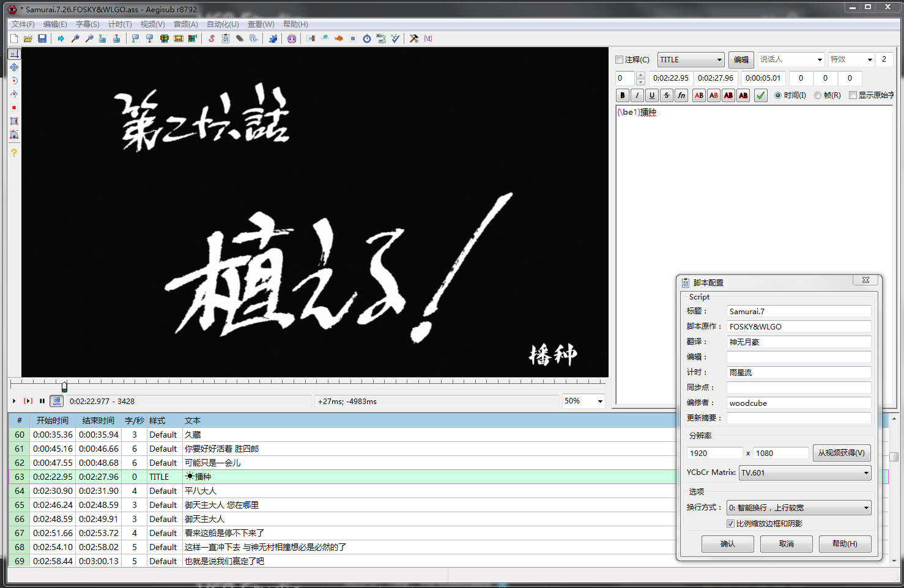The width and height of the screenshot is (904, 588).
Task: Open the 说话人 actor dropdown
Action: point(820,60)
